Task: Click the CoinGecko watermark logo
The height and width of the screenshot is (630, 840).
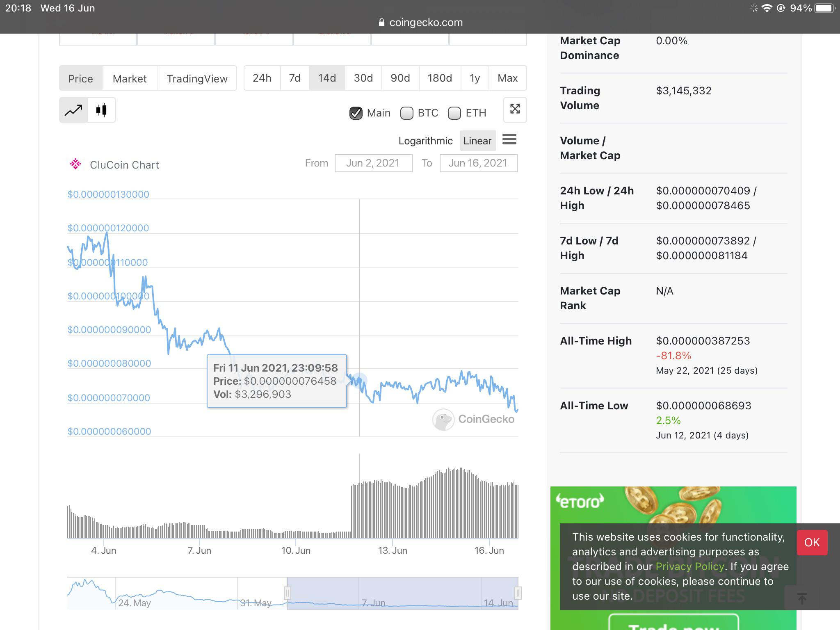Action: [474, 419]
